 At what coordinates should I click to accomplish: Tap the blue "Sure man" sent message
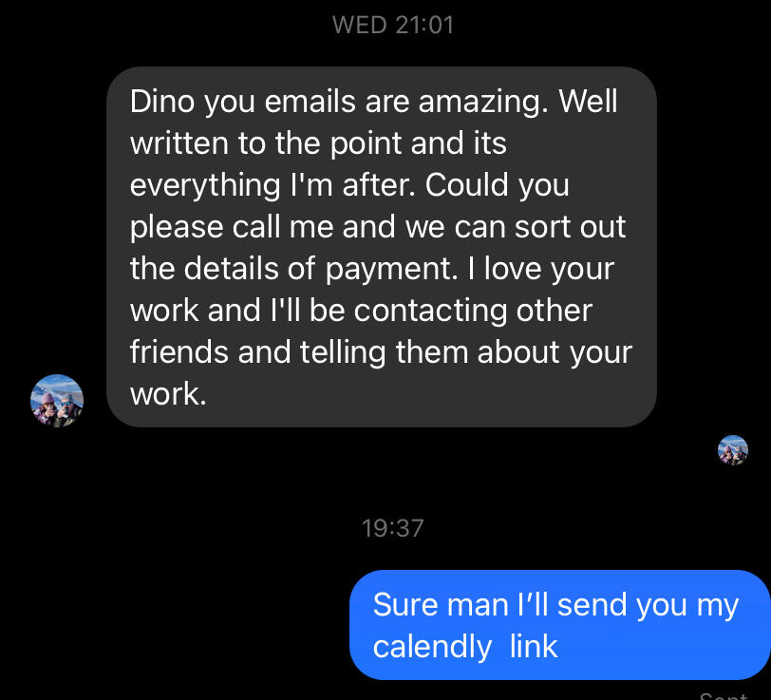coord(558,625)
